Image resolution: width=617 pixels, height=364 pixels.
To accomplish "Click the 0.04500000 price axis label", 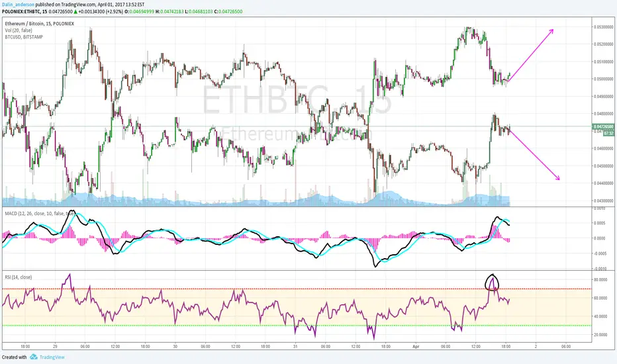I will tap(603, 165).
